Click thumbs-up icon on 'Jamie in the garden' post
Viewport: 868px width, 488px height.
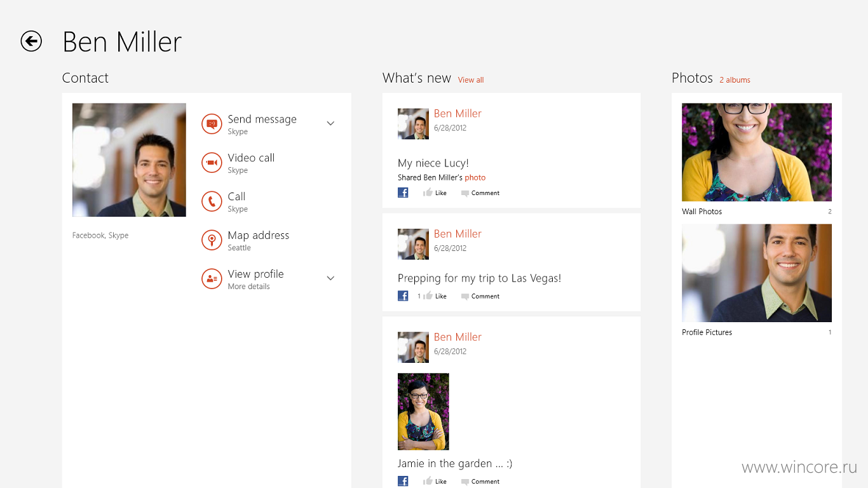tap(428, 481)
